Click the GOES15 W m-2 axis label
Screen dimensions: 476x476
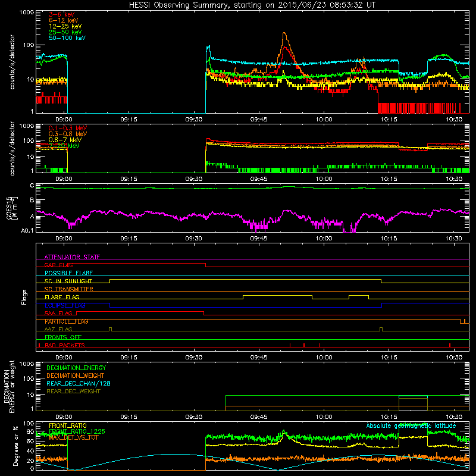[12, 208]
